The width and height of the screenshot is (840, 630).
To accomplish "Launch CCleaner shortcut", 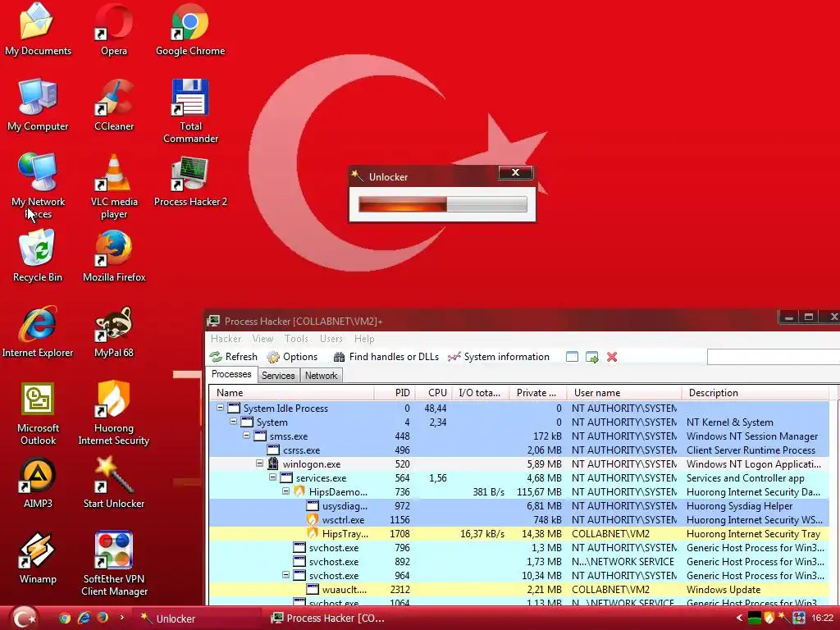I will (x=113, y=104).
